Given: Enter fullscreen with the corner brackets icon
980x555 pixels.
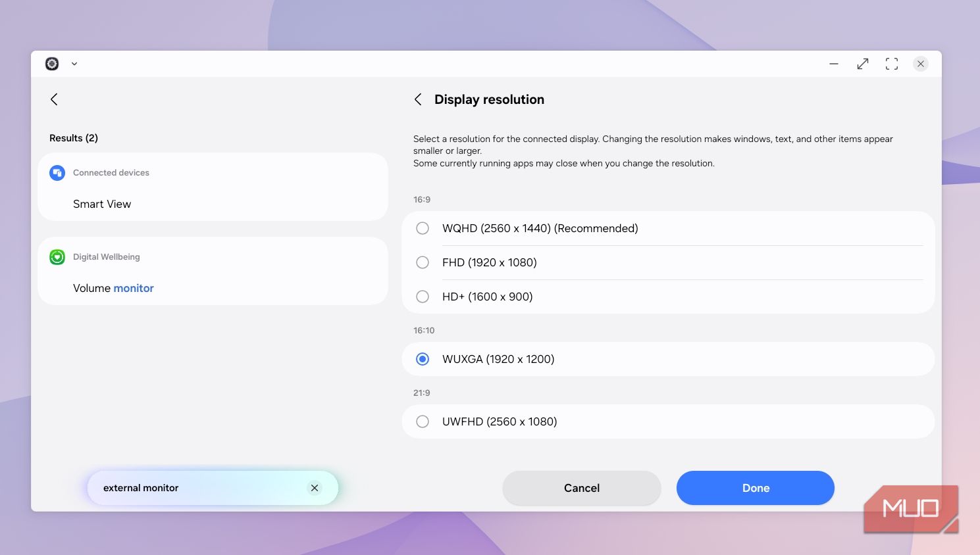Looking at the screenshot, I should coord(892,64).
